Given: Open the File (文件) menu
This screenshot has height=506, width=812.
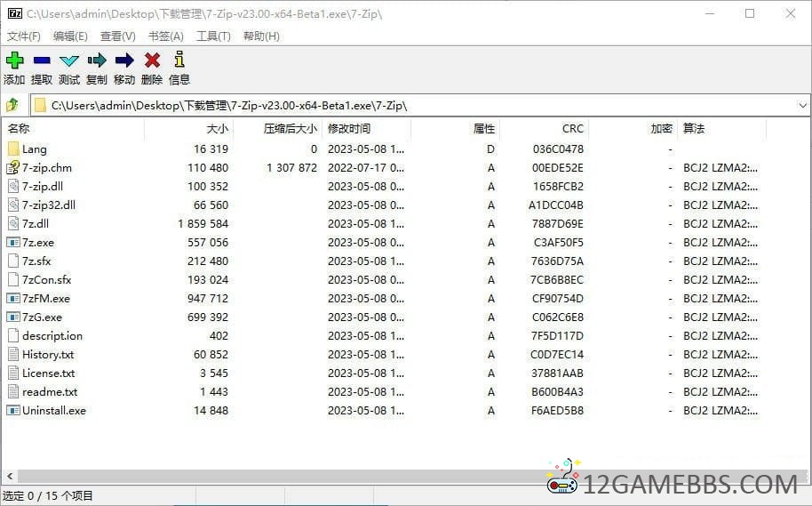Looking at the screenshot, I should (24, 36).
